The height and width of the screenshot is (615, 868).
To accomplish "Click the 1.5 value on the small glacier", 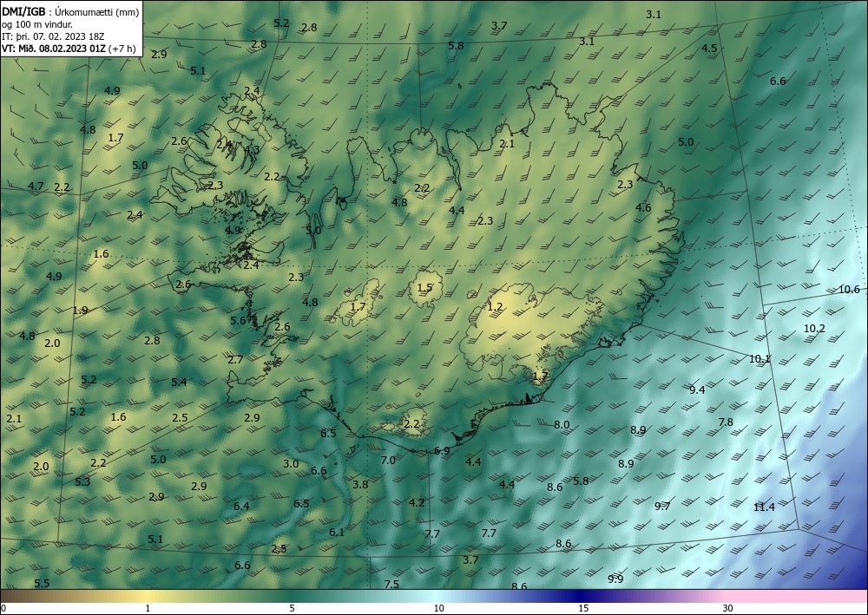I will point(424,288).
